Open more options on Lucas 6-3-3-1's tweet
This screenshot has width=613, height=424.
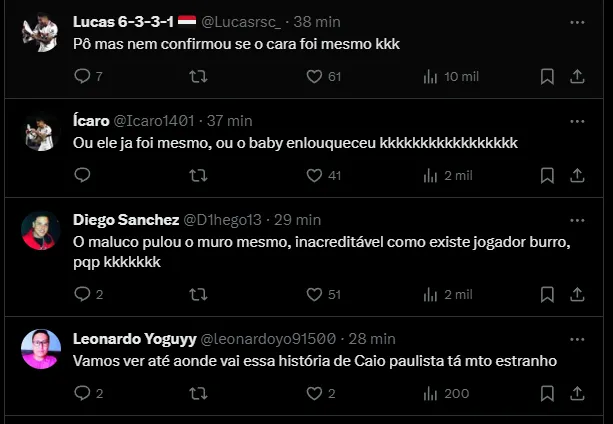coord(577,21)
